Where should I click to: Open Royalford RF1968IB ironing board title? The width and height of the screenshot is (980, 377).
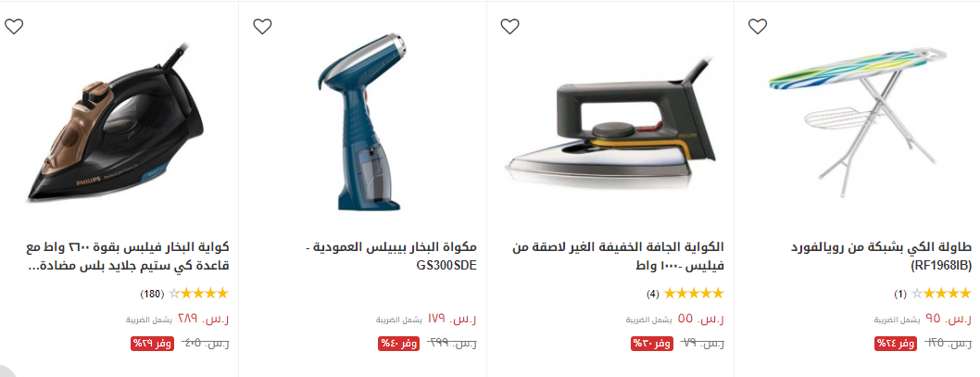point(882,257)
